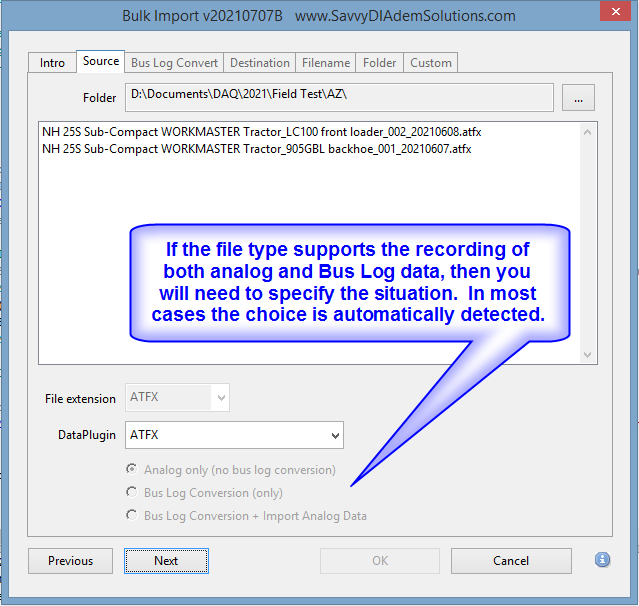
Task: Switch to the Filename tab
Action: [x=326, y=63]
